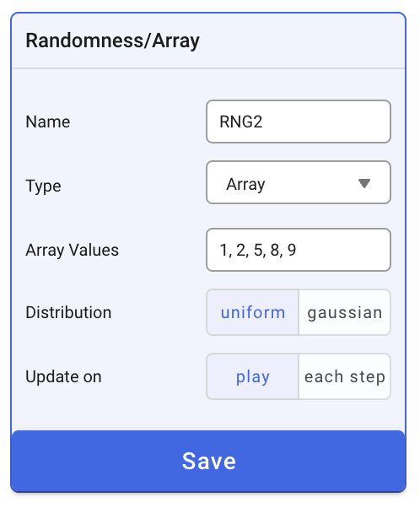The height and width of the screenshot is (508, 420).
Task: Set Update on to each step
Action: [x=345, y=376]
